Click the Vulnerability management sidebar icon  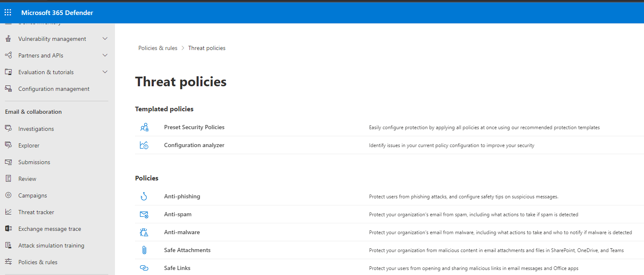(x=8, y=39)
